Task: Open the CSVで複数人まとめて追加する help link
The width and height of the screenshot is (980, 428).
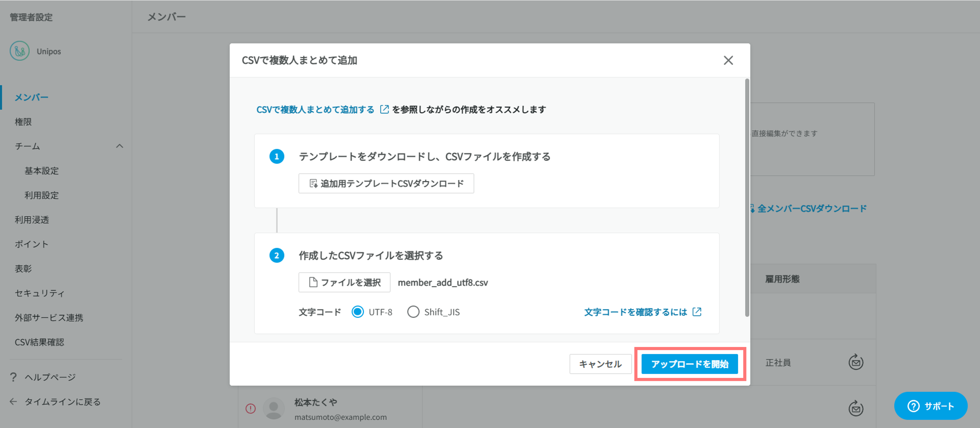Action: [x=315, y=110]
